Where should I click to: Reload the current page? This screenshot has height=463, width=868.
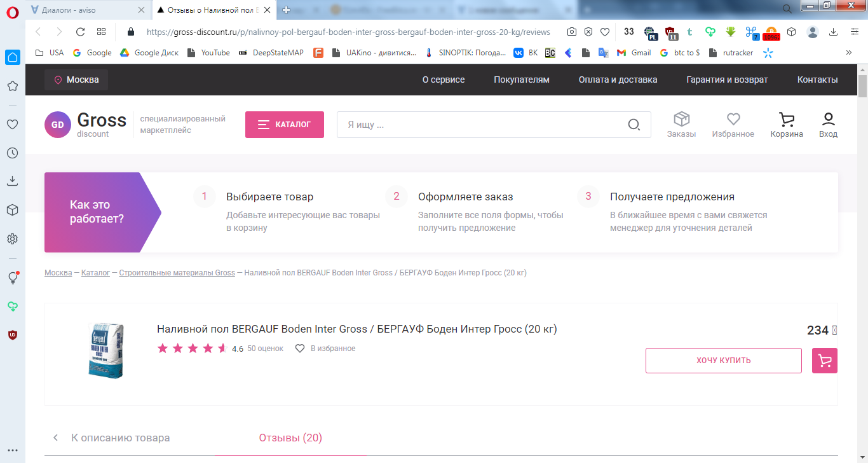click(80, 32)
